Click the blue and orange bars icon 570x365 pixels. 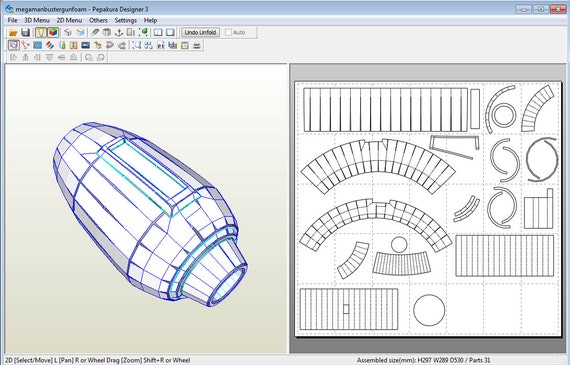[x=173, y=45]
